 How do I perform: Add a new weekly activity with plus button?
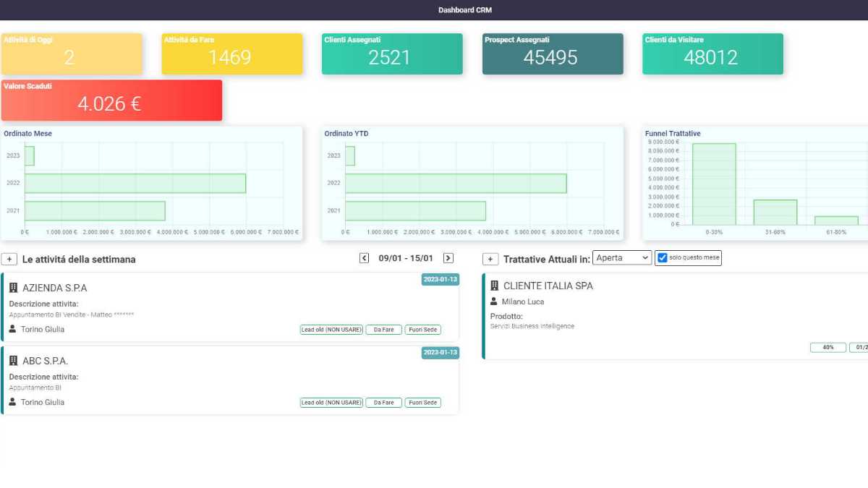[9, 259]
